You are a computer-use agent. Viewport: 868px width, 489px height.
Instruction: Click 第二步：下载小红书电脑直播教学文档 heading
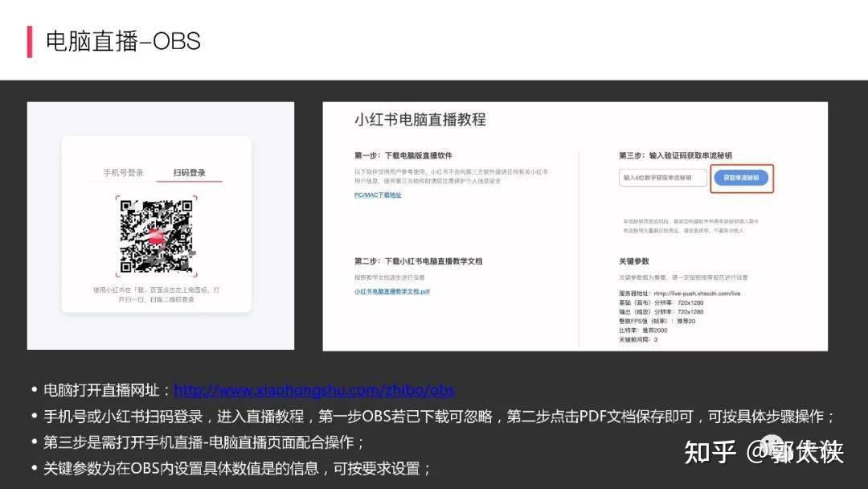pyautogui.click(x=419, y=261)
